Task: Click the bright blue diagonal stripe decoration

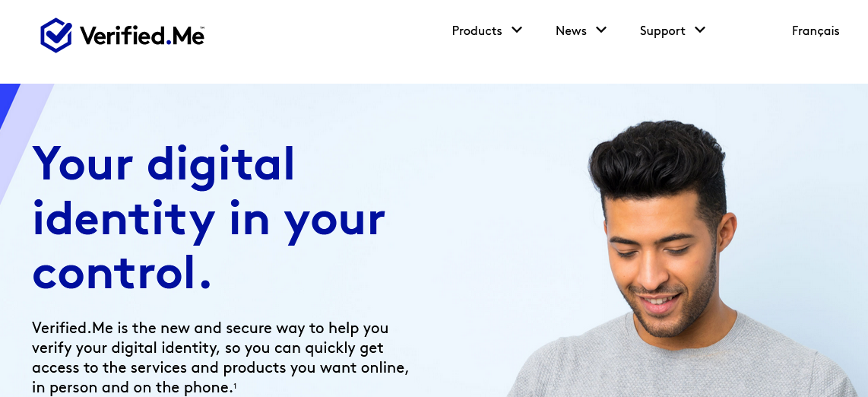Action: point(8,101)
